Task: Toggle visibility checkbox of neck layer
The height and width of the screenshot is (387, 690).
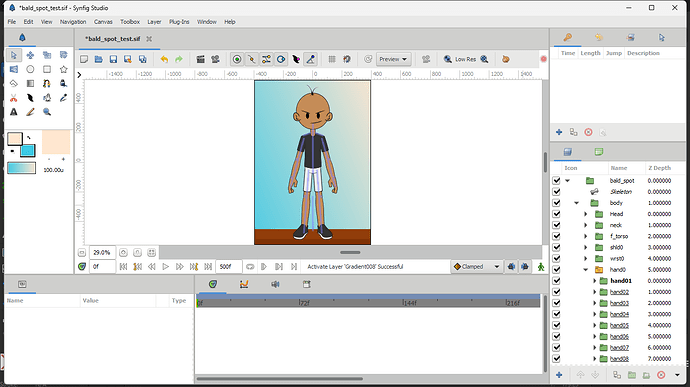Action: click(556, 225)
